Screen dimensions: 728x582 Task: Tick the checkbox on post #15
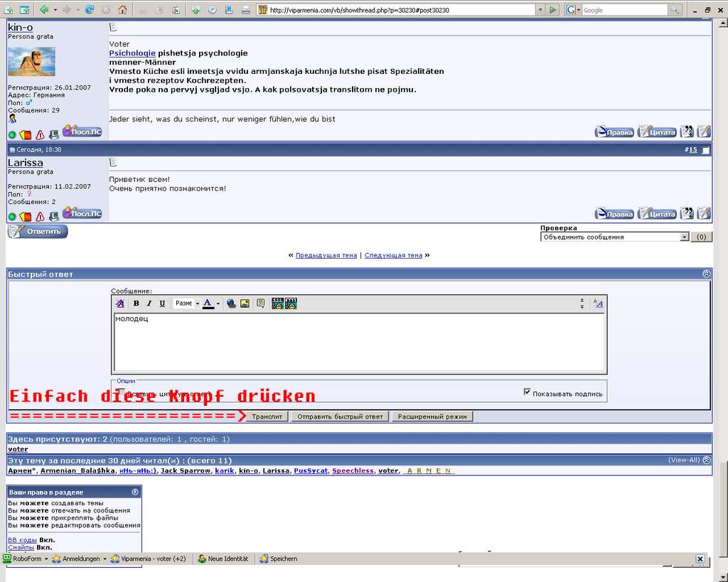point(705,151)
